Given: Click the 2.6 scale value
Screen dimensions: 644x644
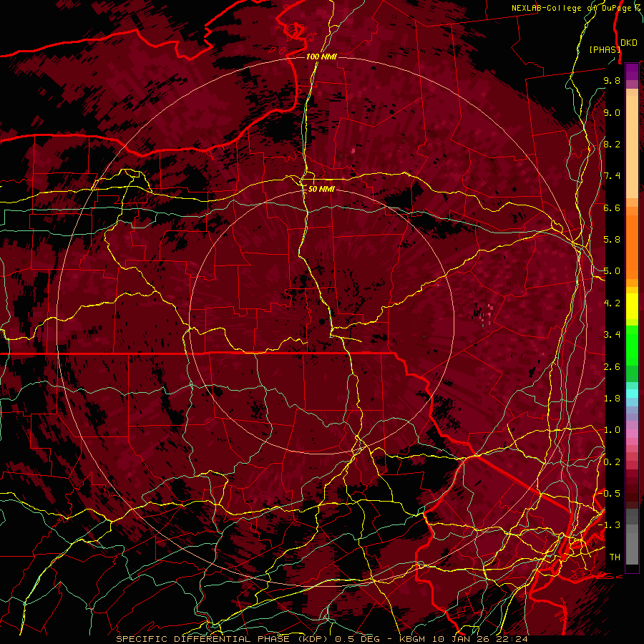Looking at the screenshot, I should (612, 366).
